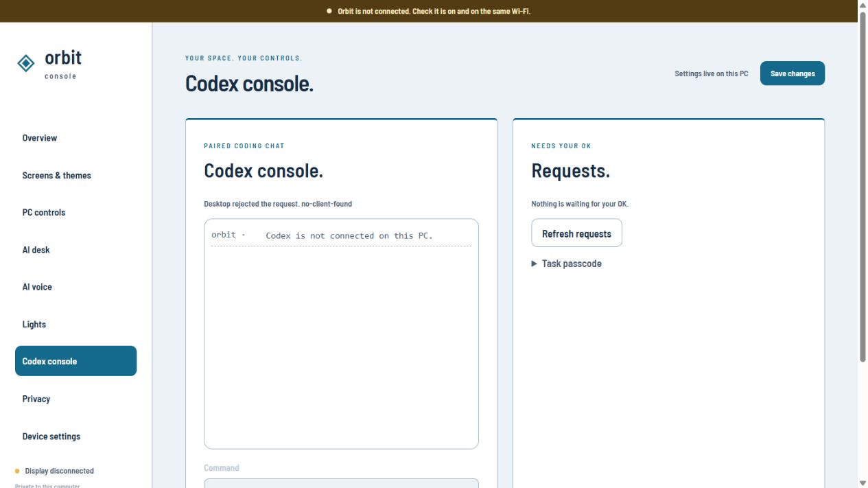Click the 'NEEDS YOUR OK' label
This screenshot has width=868, height=488.
click(x=561, y=146)
